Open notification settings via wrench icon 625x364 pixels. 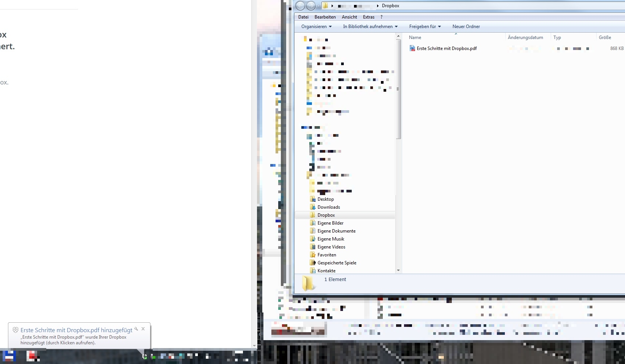tap(136, 329)
